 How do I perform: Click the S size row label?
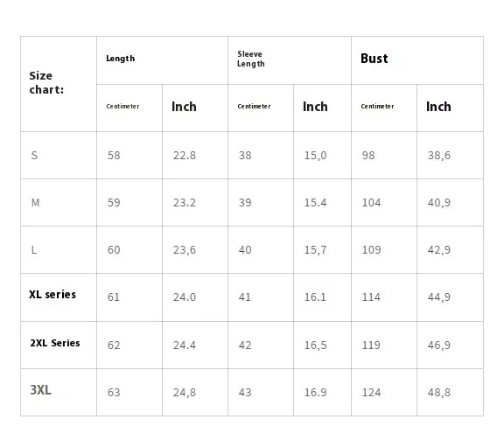point(59,155)
